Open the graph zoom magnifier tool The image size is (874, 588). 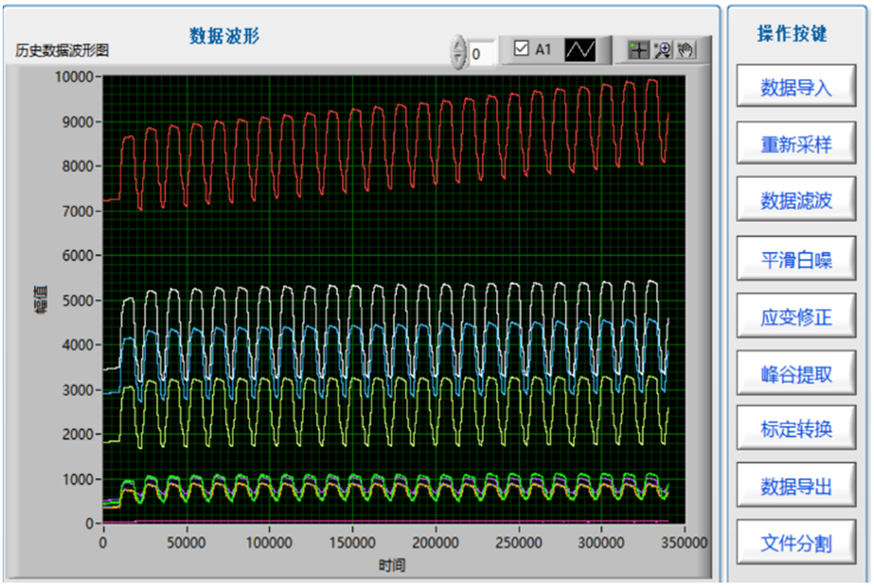[x=662, y=51]
